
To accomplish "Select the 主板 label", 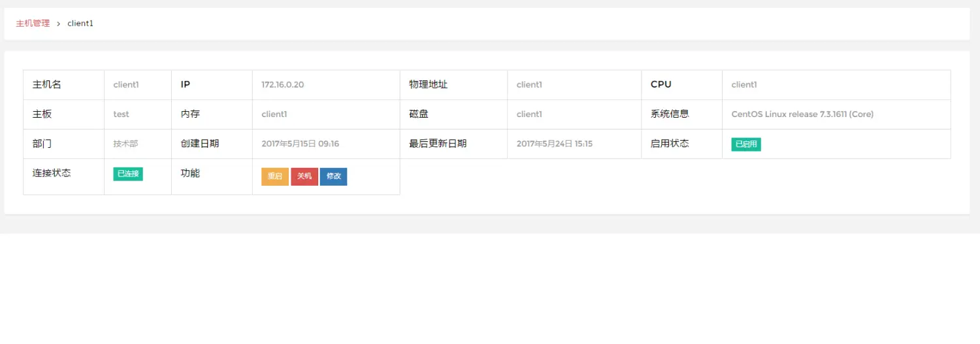I will 42,114.
